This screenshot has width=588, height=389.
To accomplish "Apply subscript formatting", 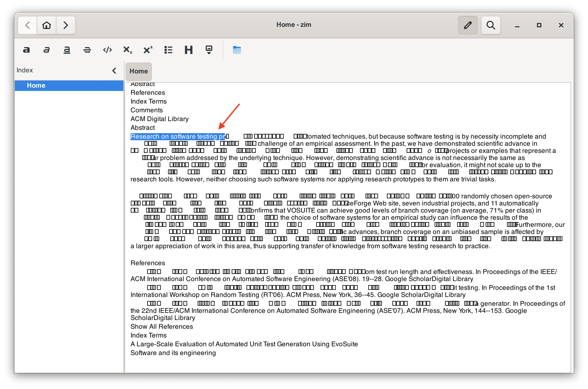I will pyautogui.click(x=127, y=50).
